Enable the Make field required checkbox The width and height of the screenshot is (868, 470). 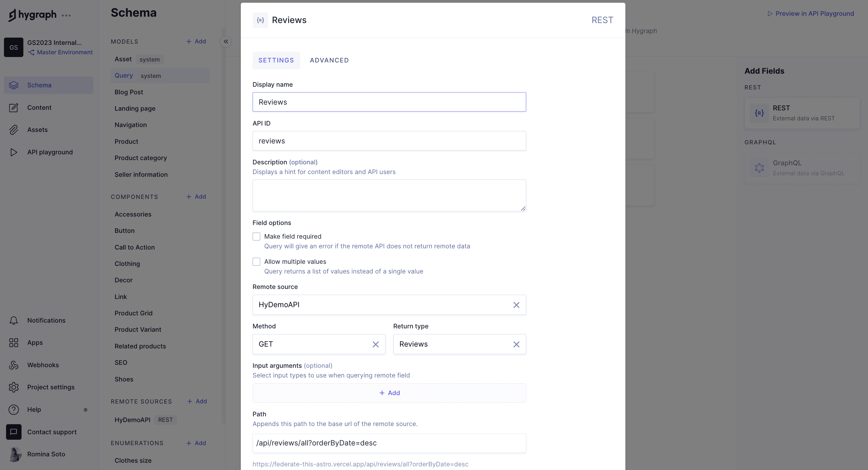256,237
